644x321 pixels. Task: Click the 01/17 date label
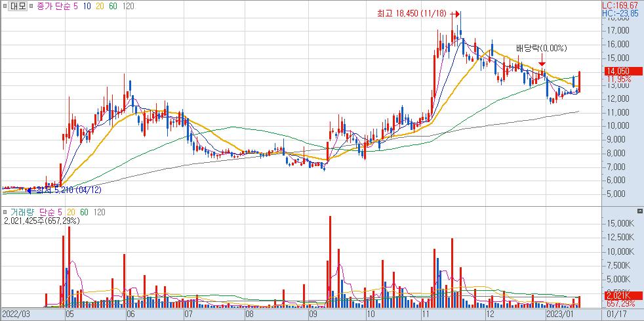tap(617, 314)
